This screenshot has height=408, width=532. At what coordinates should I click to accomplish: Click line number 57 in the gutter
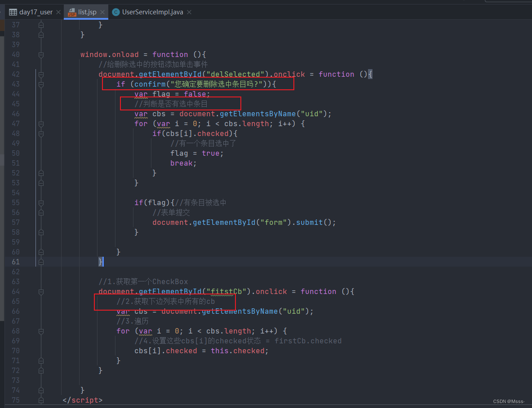(x=16, y=222)
